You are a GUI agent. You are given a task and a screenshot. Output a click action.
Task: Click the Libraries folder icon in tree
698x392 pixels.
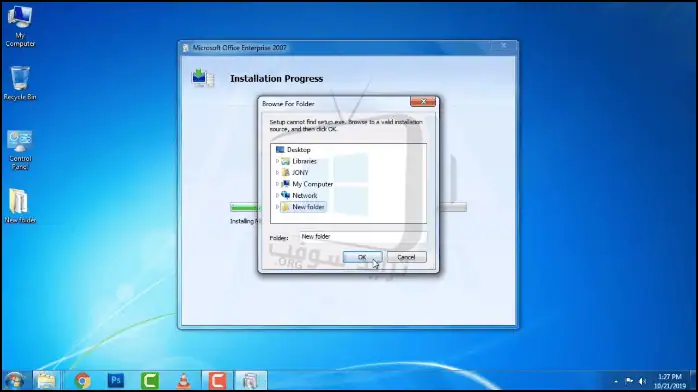pyautogui.click(x=285, y=161)
